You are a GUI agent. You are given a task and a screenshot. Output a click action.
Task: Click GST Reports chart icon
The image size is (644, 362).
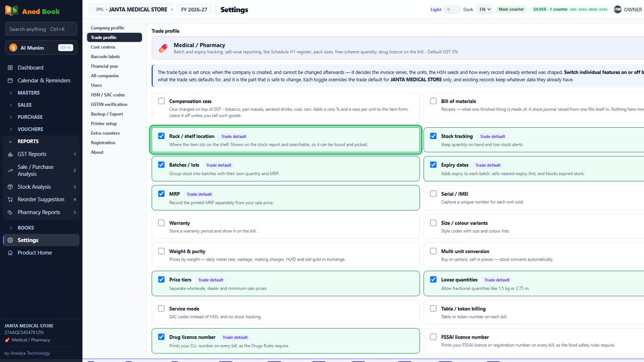click(11, 154)
